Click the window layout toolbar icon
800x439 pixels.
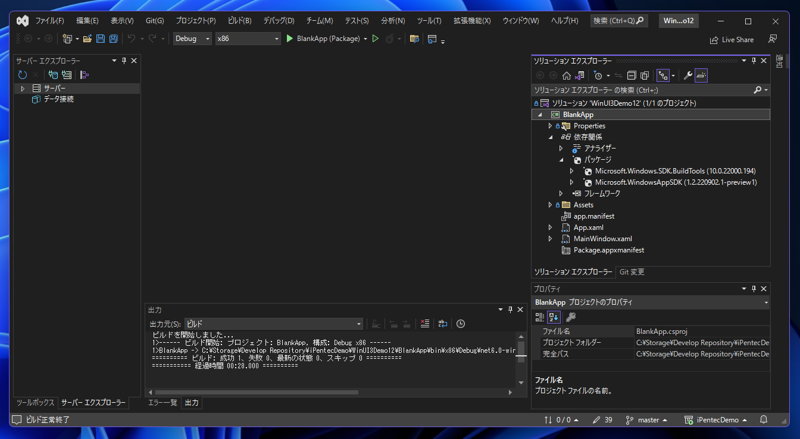[432, 39]
